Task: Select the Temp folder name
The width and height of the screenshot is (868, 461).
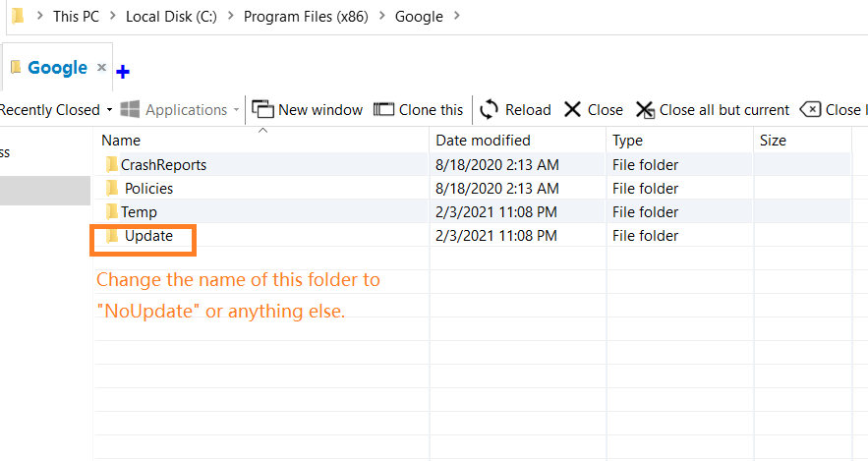Action: 139,212
